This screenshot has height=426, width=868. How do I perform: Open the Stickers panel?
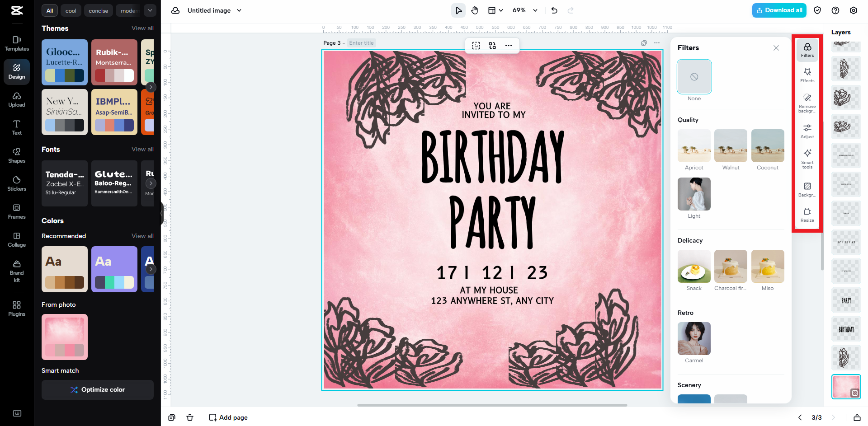[x=16, y=183]
